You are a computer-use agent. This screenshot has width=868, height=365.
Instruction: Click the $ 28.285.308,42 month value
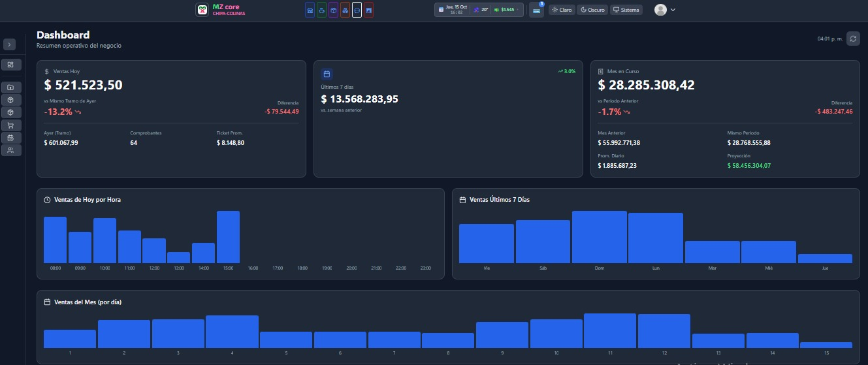tap(647, 85)
